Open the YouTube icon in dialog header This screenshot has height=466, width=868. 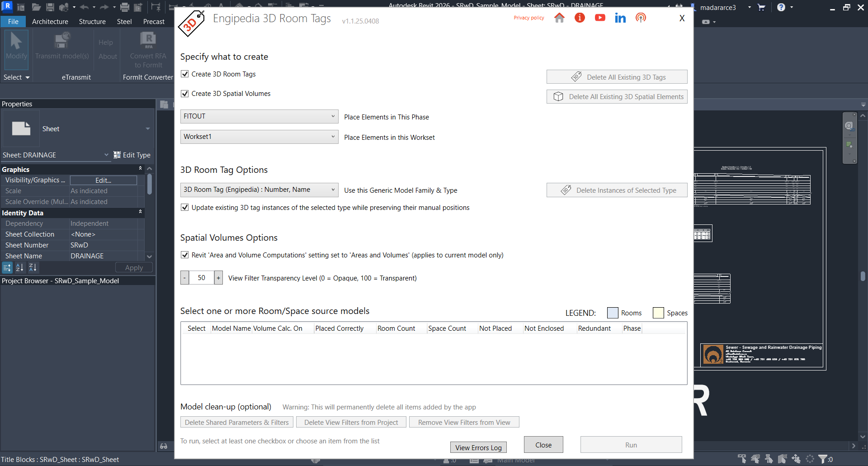[600, 18]
